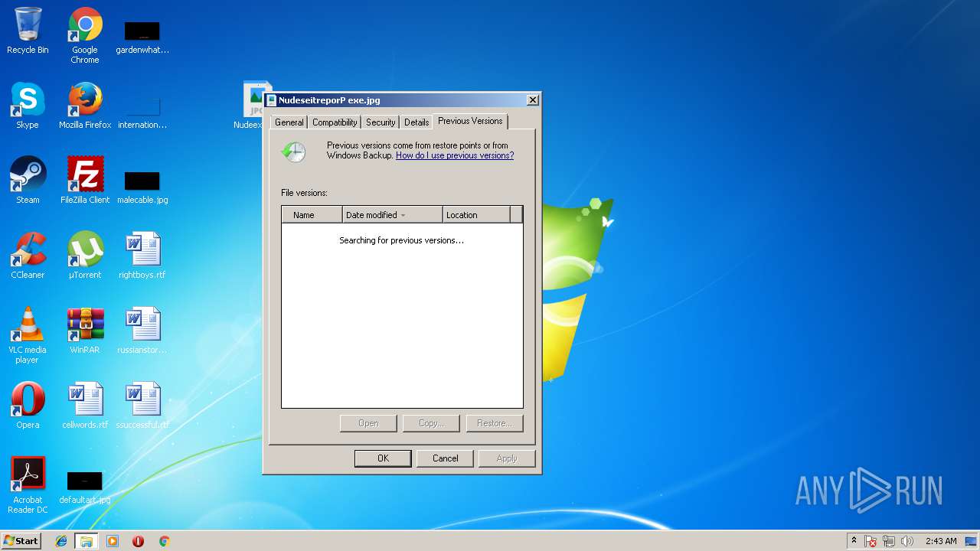Click the network tray icon
Viewport: 980px width, 551px height.
pyautogui.click(x=889, y=541)
